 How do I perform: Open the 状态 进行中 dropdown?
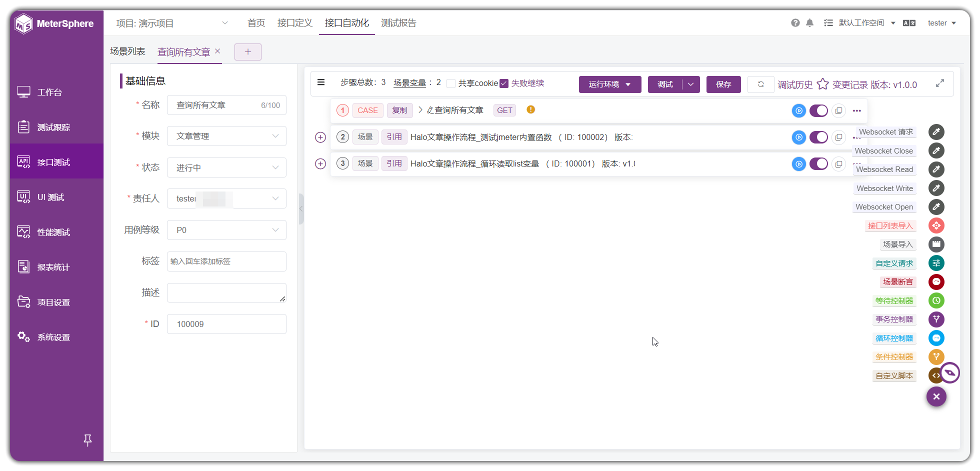[226, 167]
